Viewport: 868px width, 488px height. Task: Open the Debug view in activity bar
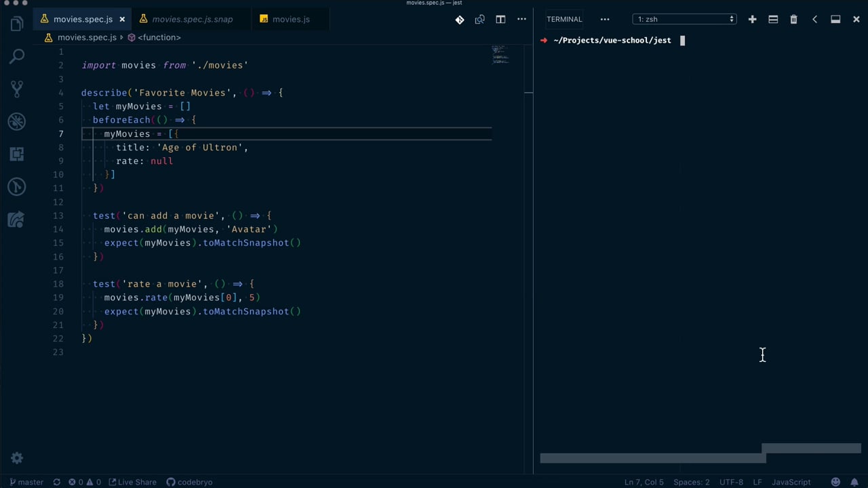(x=17, y=121)
